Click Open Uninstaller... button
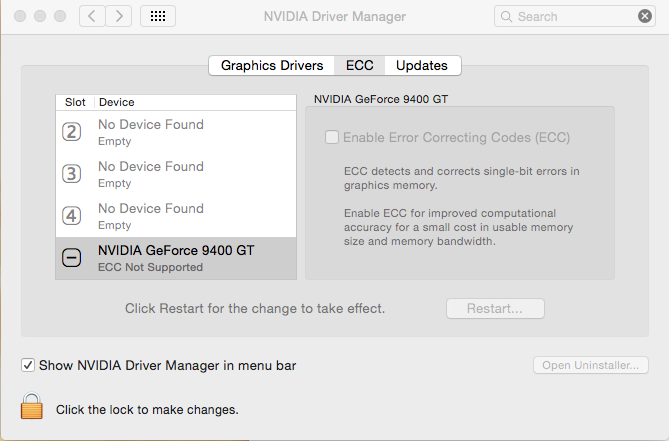Viewport: 669px width, 441px height. [590, 365]
